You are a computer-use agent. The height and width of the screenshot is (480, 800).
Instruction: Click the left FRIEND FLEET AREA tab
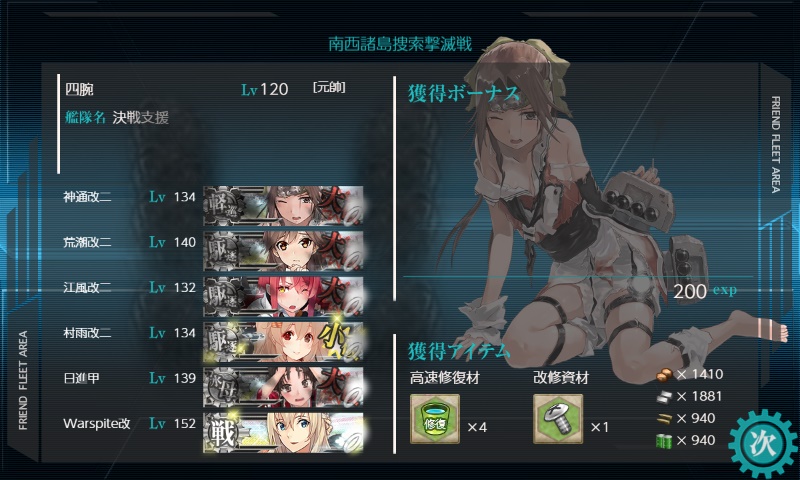[23, 380]
